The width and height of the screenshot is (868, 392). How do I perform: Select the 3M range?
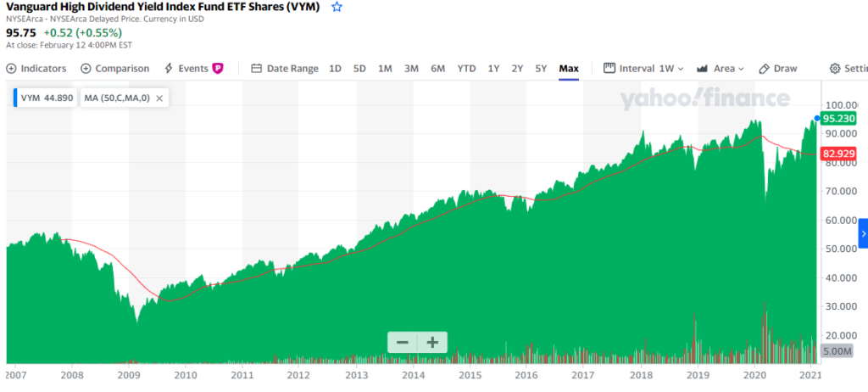pos(411,69)
